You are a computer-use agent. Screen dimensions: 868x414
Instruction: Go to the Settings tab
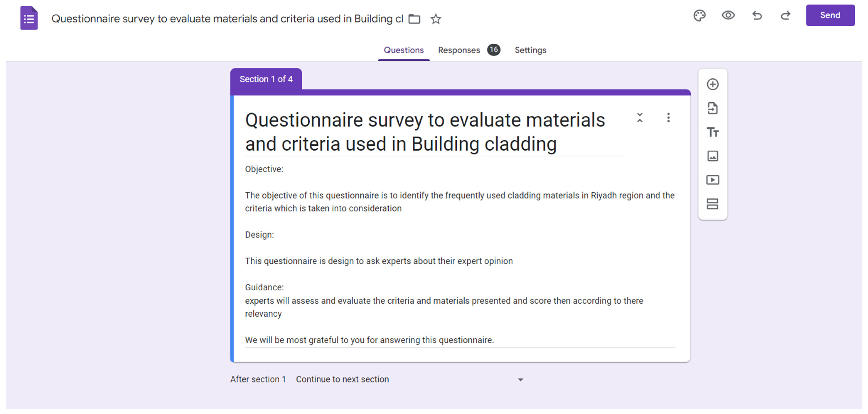coord(530,50)
